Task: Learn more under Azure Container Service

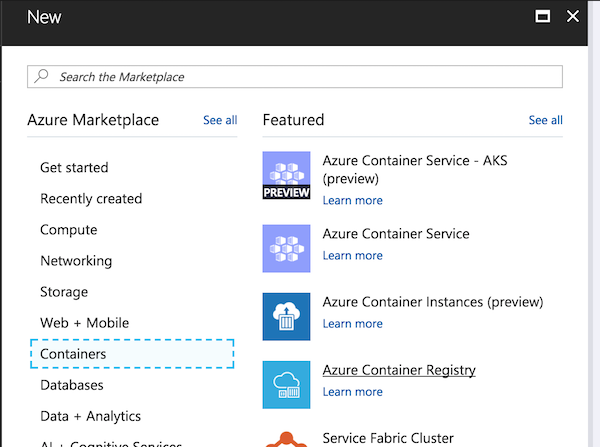Action: pos(352,255)
